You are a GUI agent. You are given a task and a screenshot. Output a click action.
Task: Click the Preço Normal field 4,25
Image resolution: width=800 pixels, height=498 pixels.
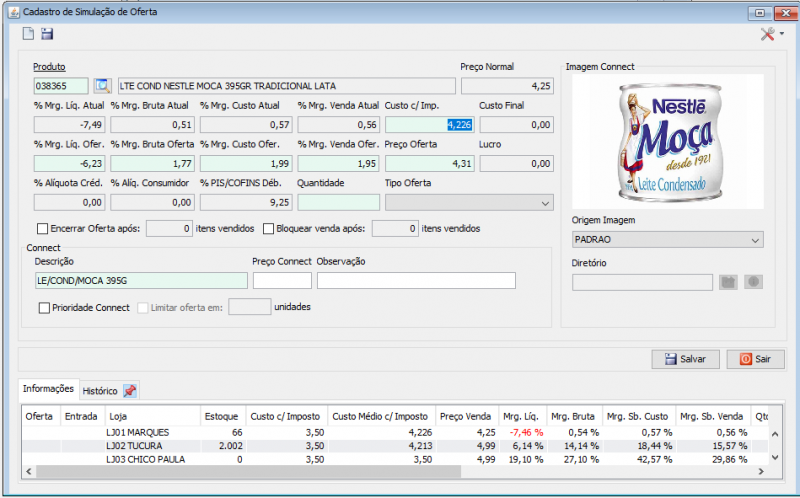[507, 86]
